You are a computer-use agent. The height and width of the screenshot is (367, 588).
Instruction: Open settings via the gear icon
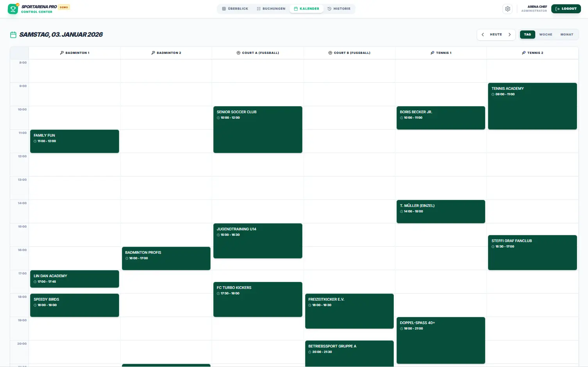coord(508,9)
